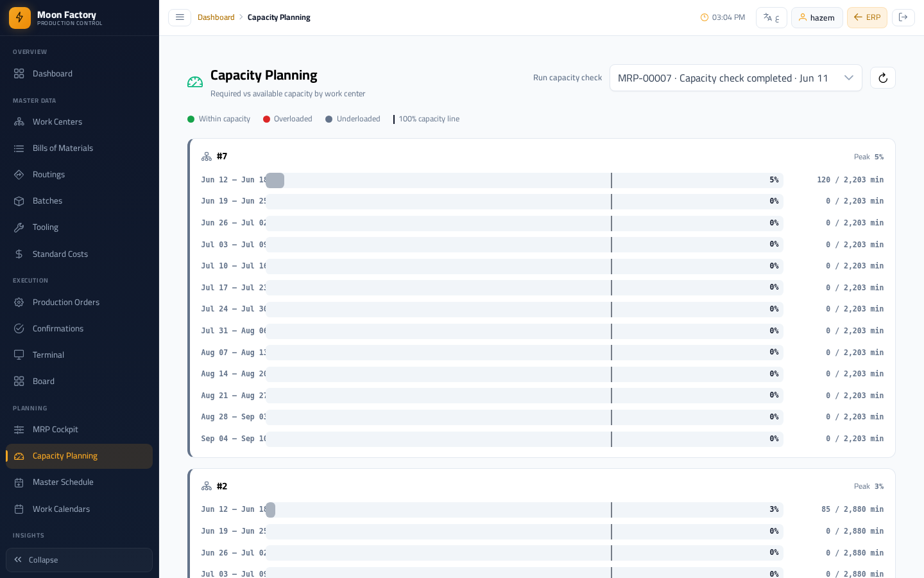Click the Within capacity green legend dot

tap(191, 119)
